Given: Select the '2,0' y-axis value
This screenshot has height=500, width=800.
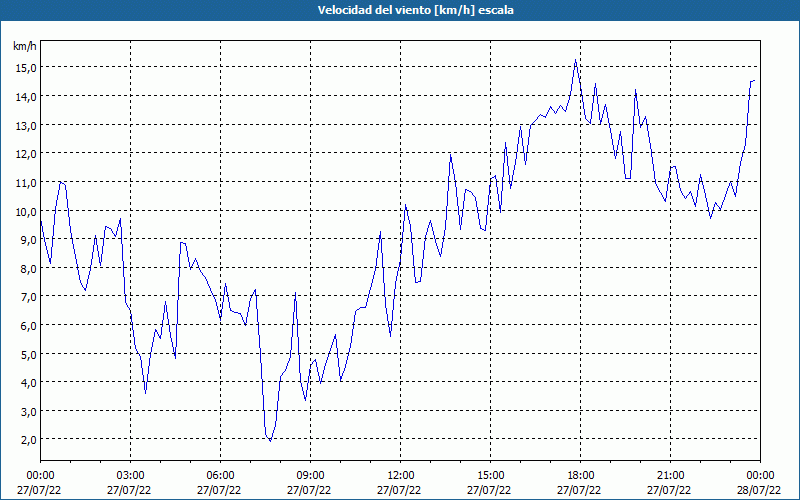Looking at the screenshot, I should [29, 439].
